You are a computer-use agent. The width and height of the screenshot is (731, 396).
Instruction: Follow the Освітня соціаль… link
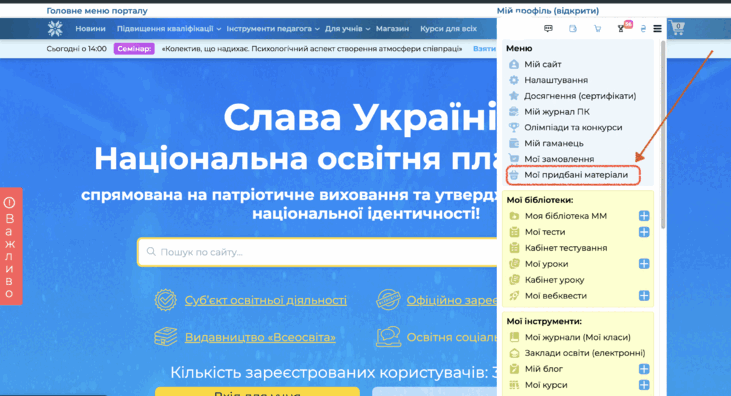452,337
